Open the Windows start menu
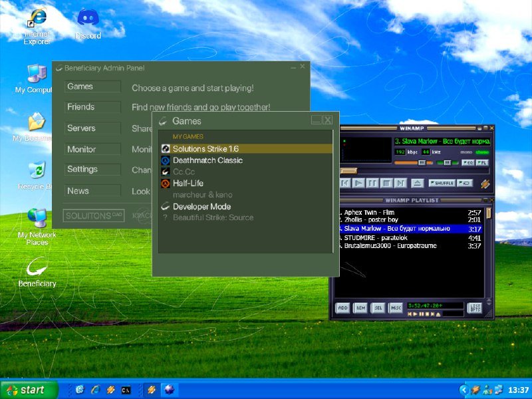The width and height of the screenshot is (532, 399). coord(29,390)
